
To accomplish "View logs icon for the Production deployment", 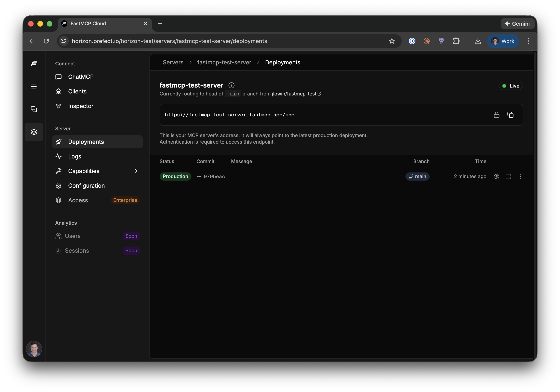I will point(509,176).
